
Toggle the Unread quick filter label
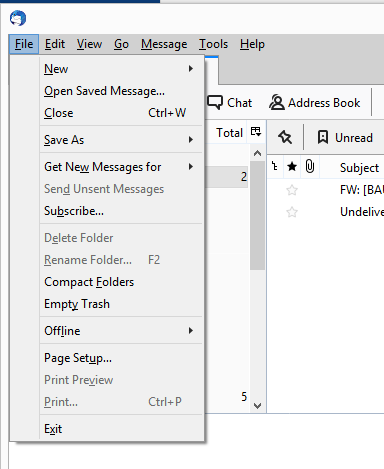click(354, 138)
